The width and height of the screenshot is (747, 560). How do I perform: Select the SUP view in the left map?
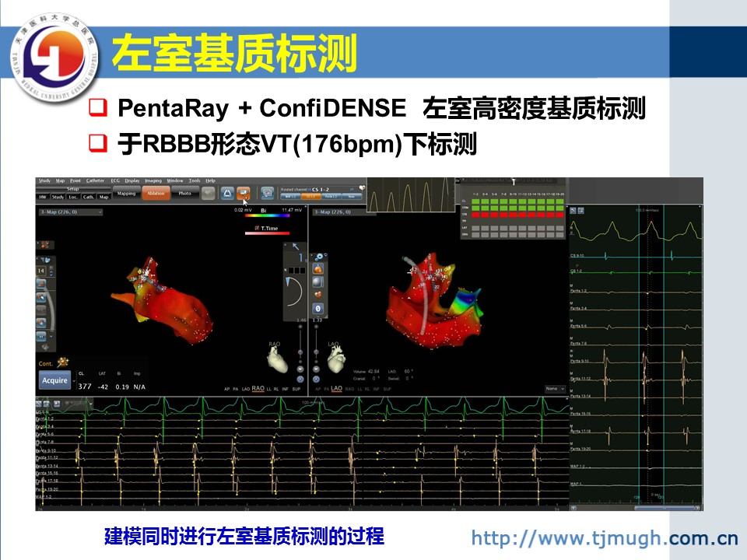pyautogui.click(x=296, y=389)
